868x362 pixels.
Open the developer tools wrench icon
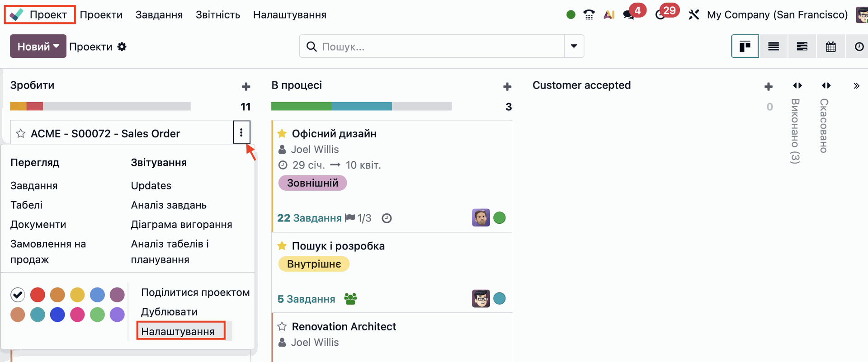pyautogui.click(x=693, y=15)
